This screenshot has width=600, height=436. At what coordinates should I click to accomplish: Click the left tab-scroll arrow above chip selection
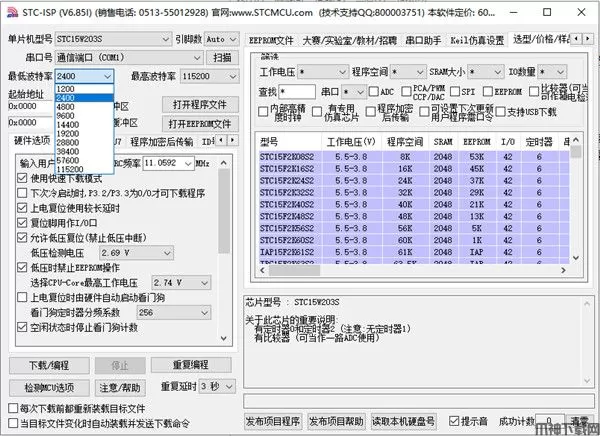(577, 39)
